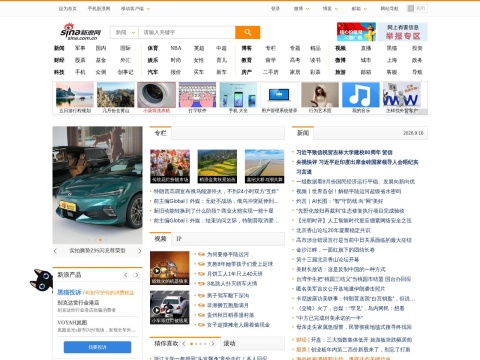Image resolution: width=480 pixels, height=360 pixels.
Task: Play the white car video thumbnail
Action: pos(170,307)
